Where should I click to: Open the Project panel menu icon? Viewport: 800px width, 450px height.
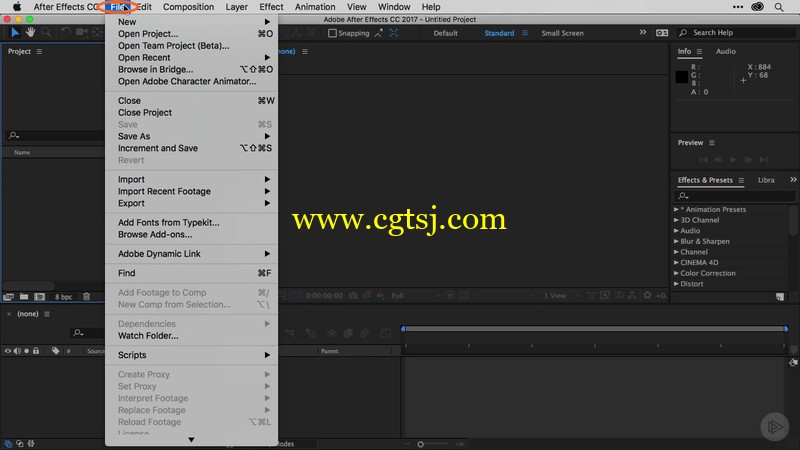point(39,52)
